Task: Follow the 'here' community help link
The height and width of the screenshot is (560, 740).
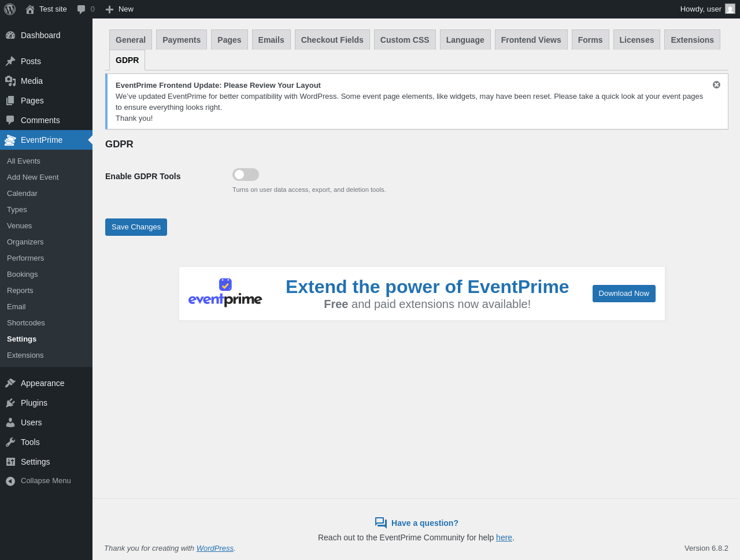Action: click(504, 537)
